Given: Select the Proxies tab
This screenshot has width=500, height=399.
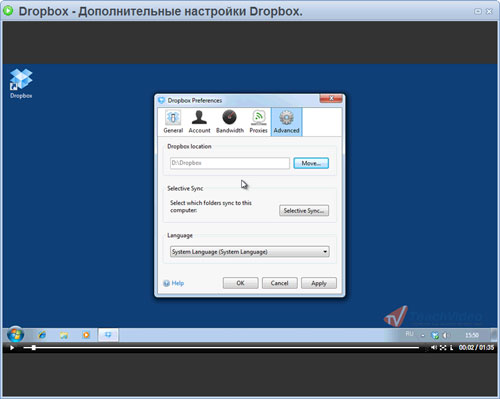Looking at the screenshot, I should [x=258, y=122].
